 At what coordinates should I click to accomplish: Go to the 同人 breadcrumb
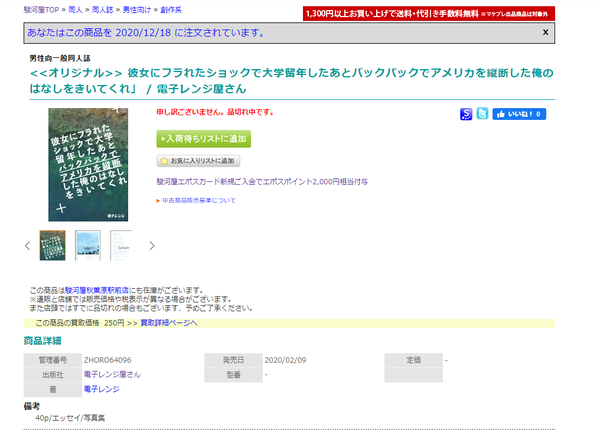tap(75, 10)
